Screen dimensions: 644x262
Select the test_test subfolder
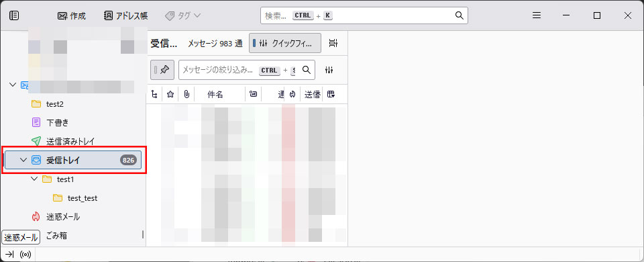(x=83, y=198)
